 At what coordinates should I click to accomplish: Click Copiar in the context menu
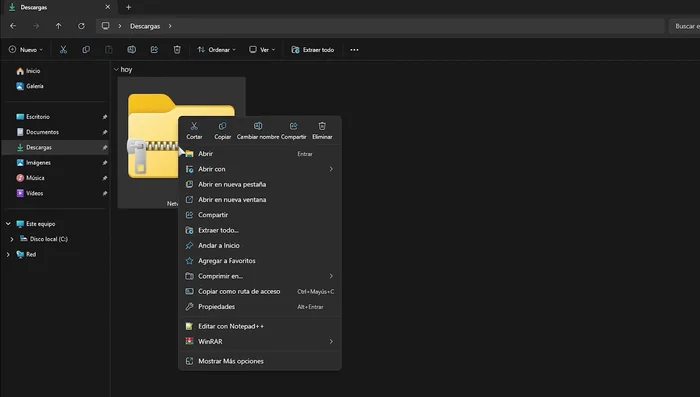point(222,131)
